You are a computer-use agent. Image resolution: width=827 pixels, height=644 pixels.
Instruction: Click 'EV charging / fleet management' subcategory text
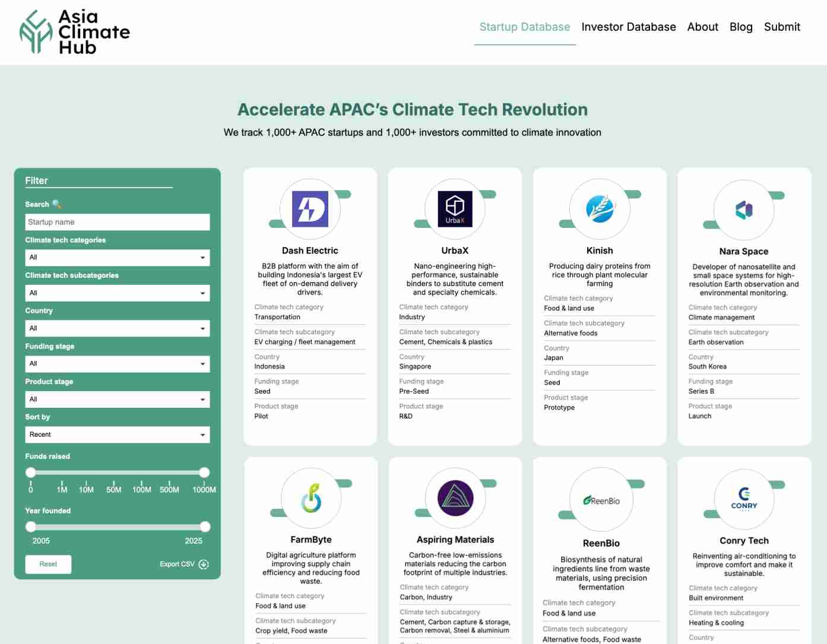tap(305, 342)
